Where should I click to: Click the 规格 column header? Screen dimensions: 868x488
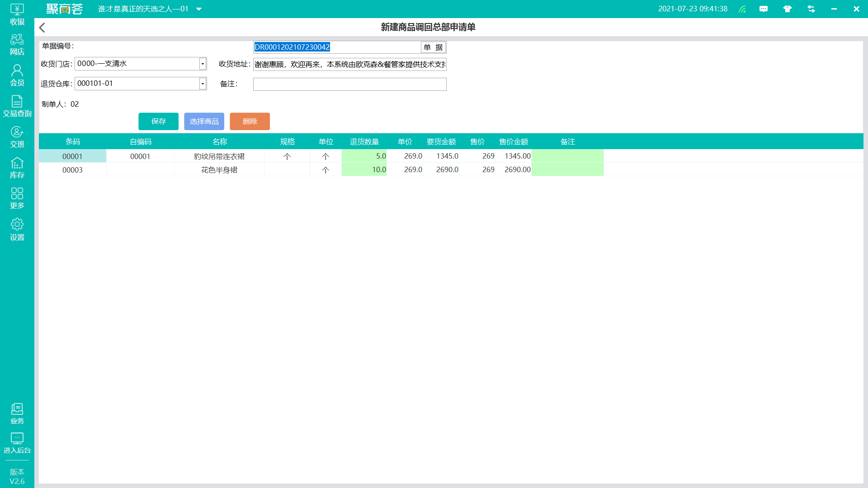click(x=288, y=141)
